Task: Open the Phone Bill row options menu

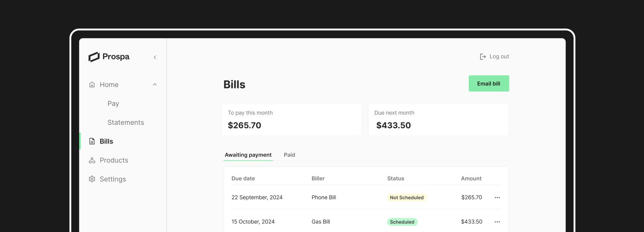Action: [x=497, y=198]
